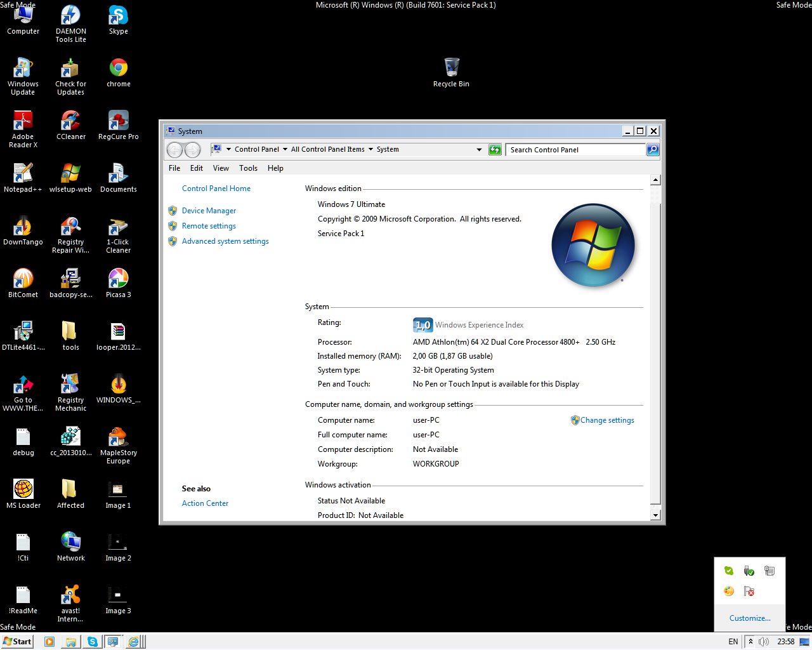Click Customize... in tray popup
The image size is (812, 650).
(750, 618)
